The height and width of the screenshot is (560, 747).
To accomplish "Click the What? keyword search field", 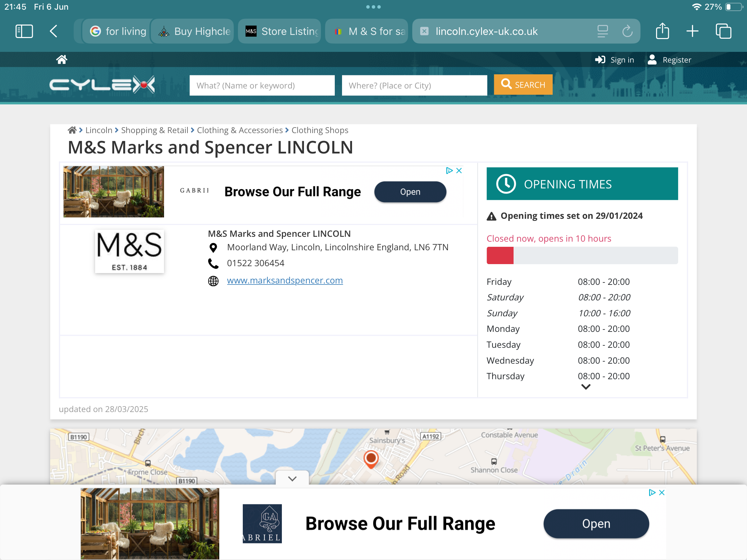I will coord(262,85).
